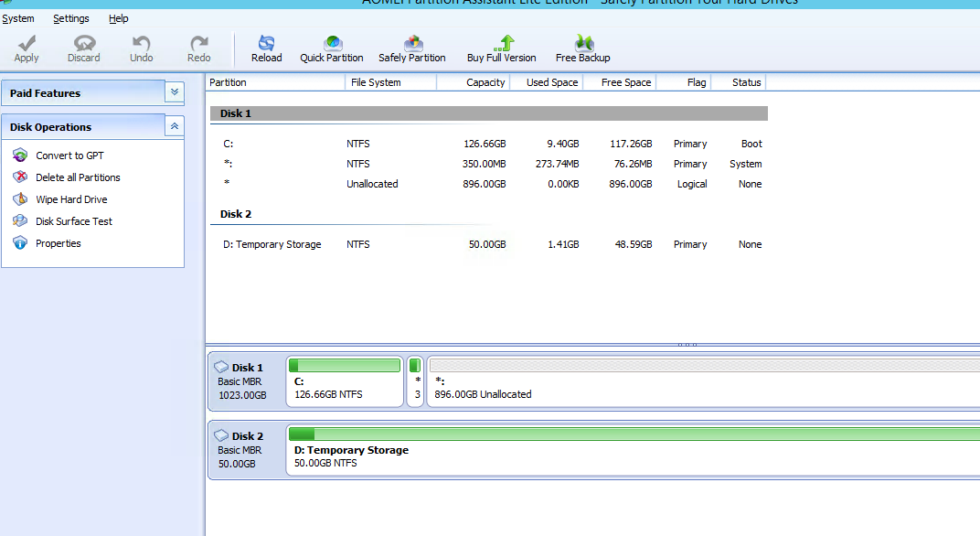Open the Settings menu
The width and height of the screenshot is (980, 536).
click(x=70, y=17)
